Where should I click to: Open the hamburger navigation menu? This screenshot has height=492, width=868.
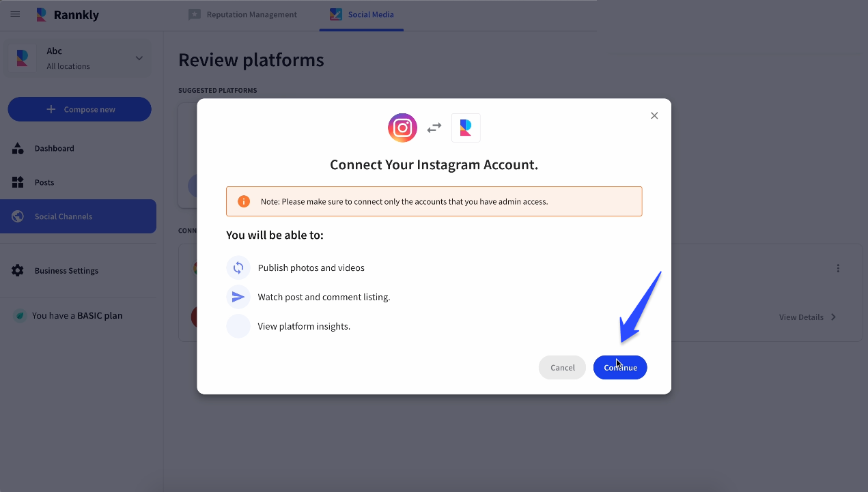coord(15,14)
